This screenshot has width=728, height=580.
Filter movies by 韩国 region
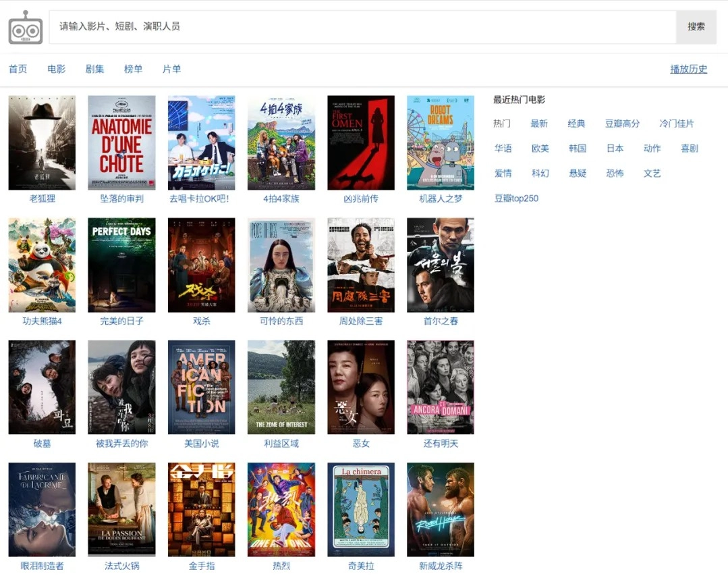pyautogui.click(x=578, y=149)
